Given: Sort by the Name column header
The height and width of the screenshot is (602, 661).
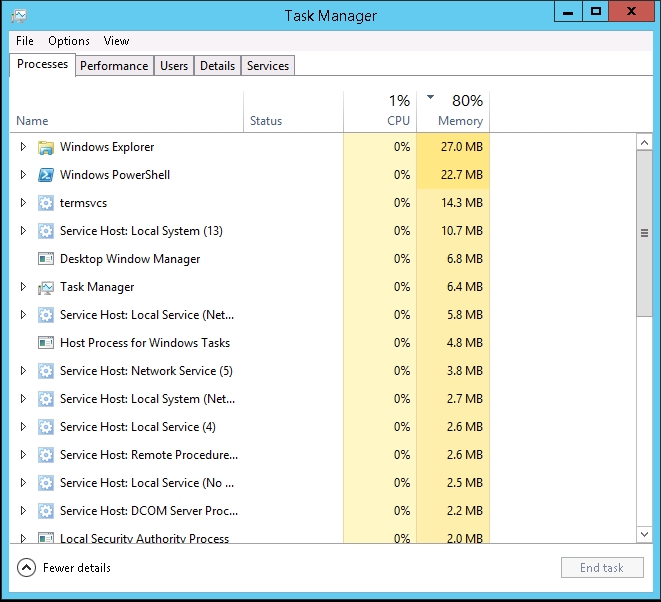Looking at the screenshot, I should [x=126, y=112].
